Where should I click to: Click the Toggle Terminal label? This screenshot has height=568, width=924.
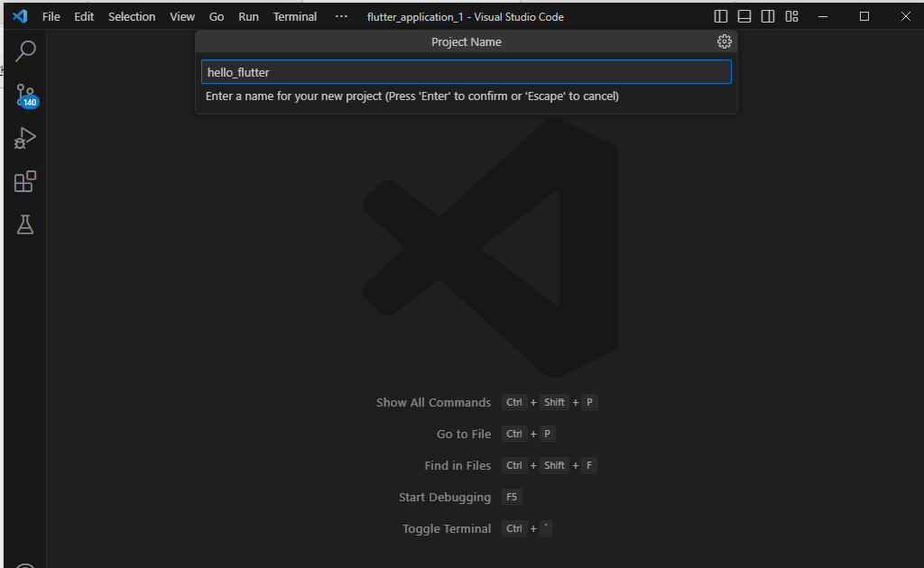pos(446,528)
